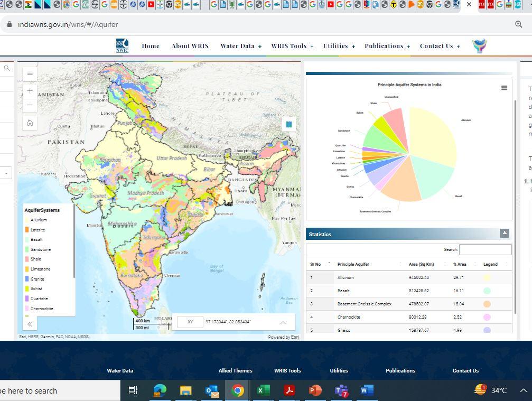Image resolution: width=532 pixels, height=401 pixels.
Task: Open About WRIS page
Action: pyautogui.click(x=190, y=46)
